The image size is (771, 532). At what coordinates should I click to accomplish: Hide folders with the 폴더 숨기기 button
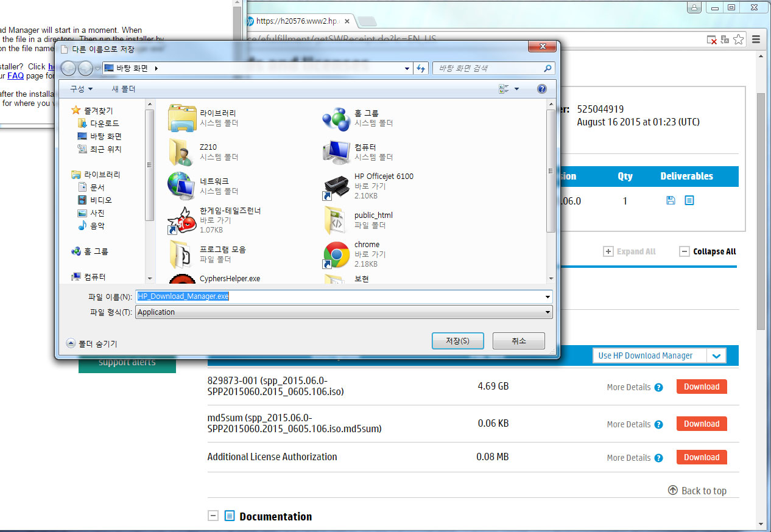[x=91, y=343]
